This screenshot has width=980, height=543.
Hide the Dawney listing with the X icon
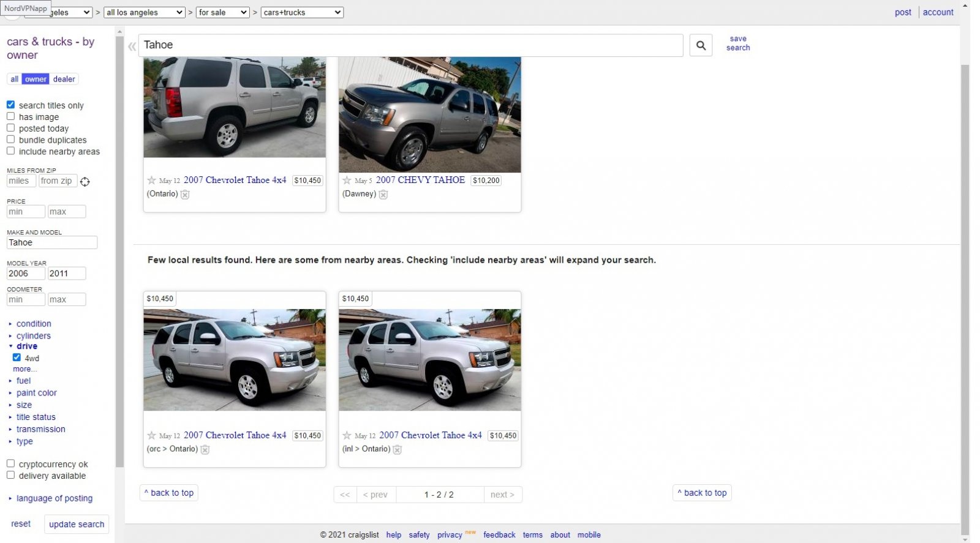[383, 195]
